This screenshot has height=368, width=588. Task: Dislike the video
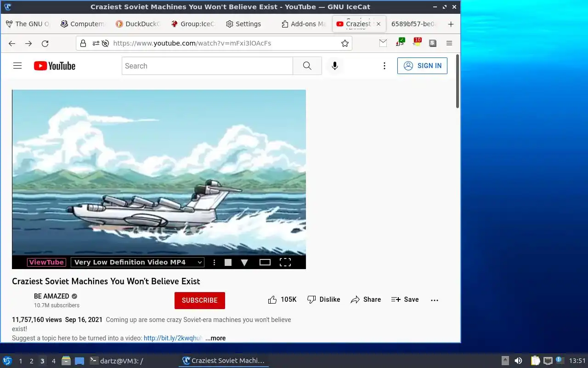324,299
